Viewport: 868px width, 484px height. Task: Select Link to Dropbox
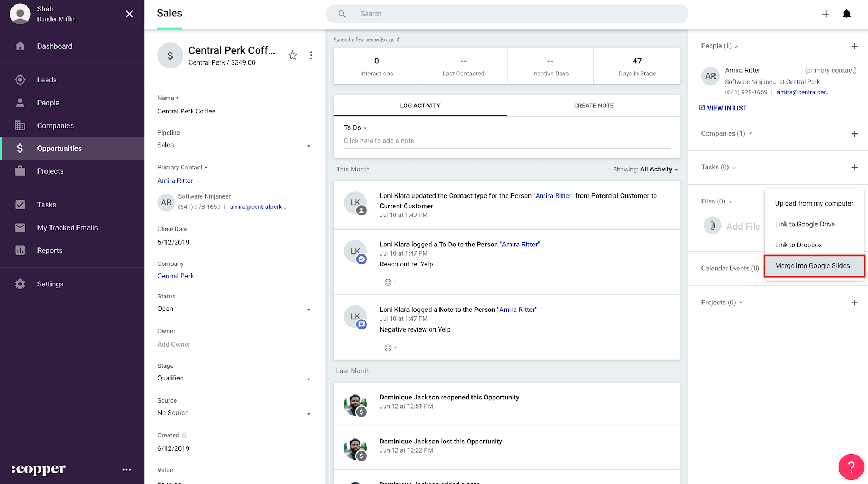[x=814, y=245]
